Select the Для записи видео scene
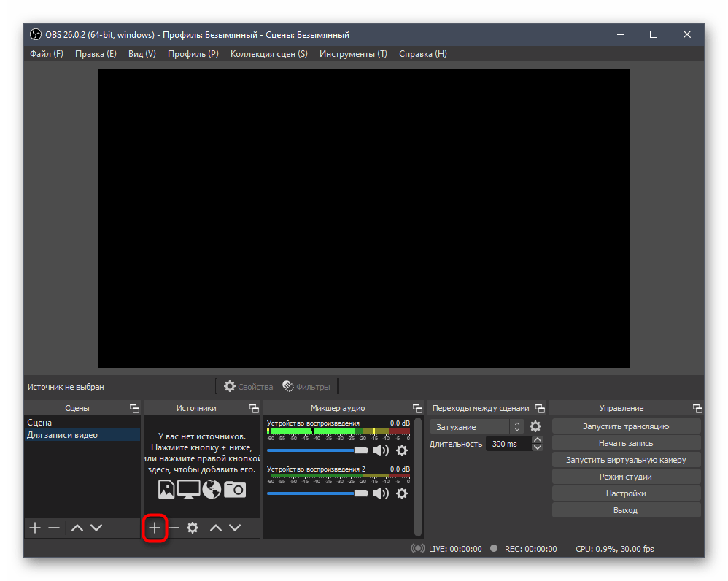728x581 pixels. pyautogui.click(x=82, y=435)
